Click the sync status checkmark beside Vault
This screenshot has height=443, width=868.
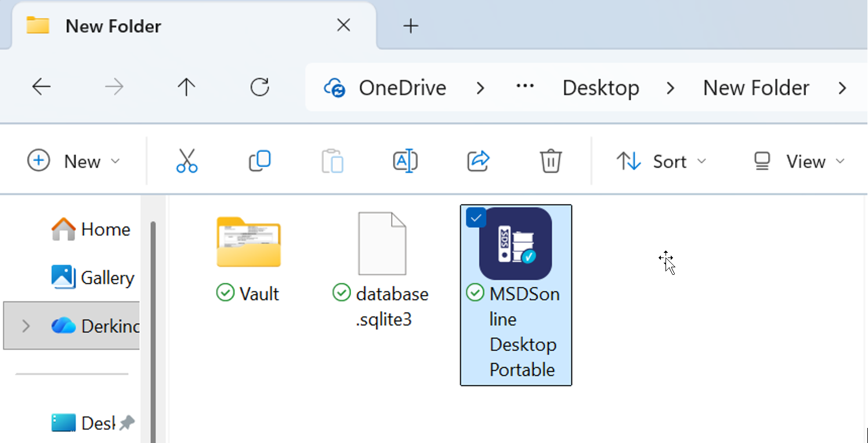pyautogui.click(x=225, y=293)
